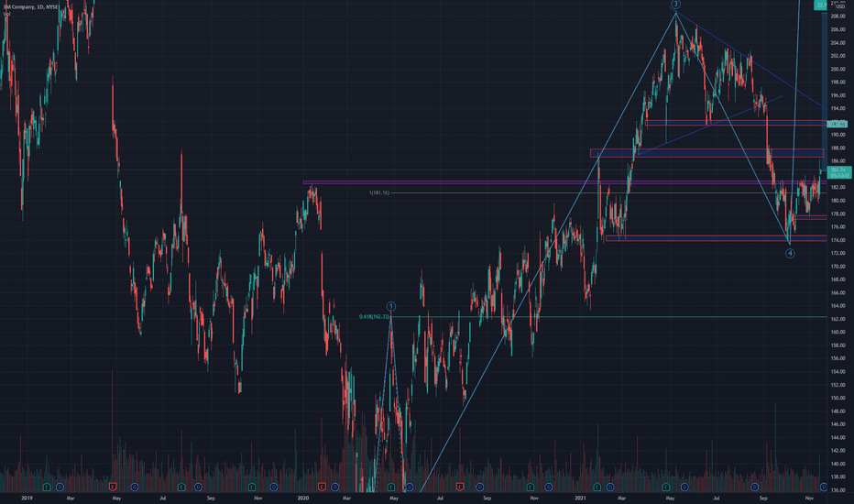Click the 140.00 price axis label
The width and height of the screenshot is (854, 504).
click(838, 464)
